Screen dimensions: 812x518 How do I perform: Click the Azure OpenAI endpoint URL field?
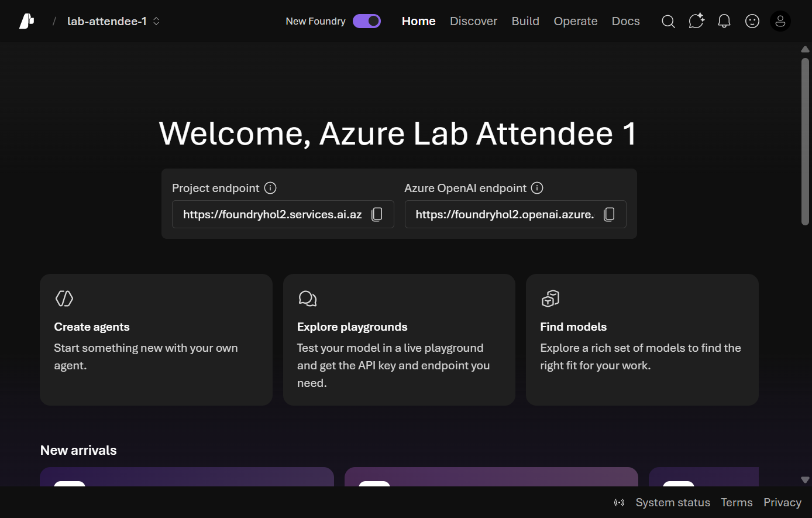click(x=515, y=214)
